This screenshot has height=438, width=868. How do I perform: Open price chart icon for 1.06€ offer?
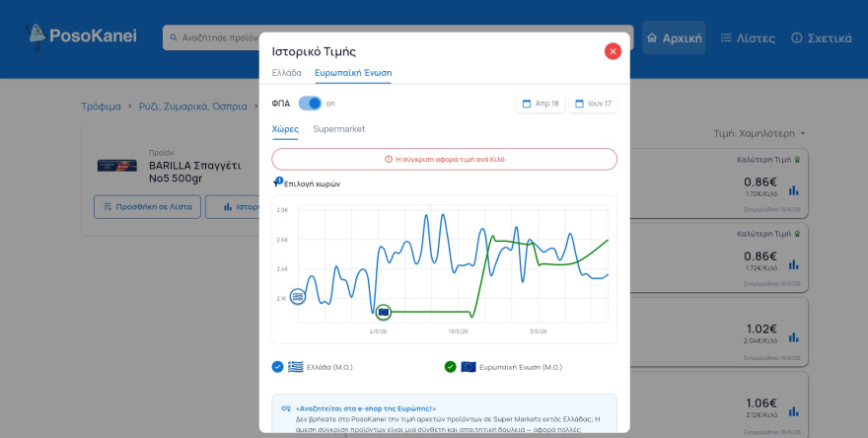[794, 411]
